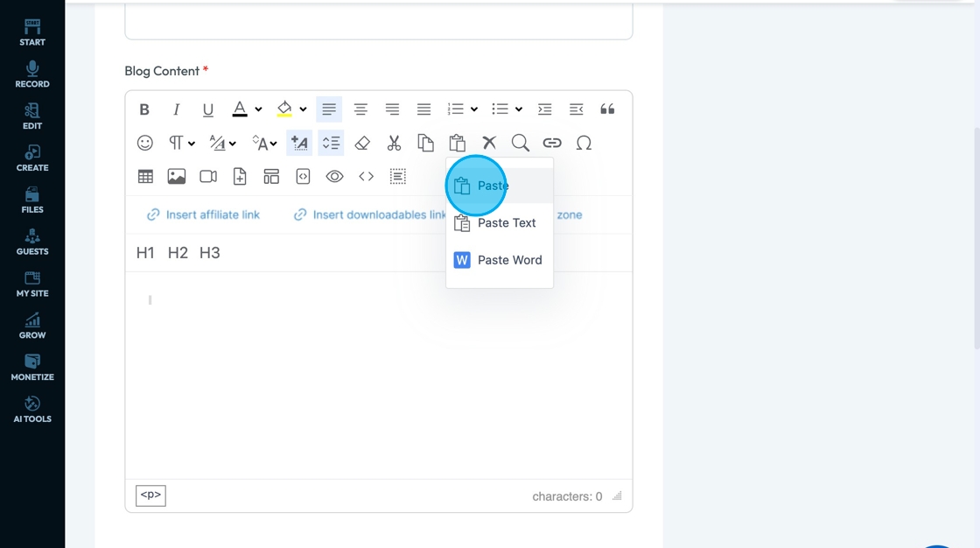Apply H3 heading
This screenshot has width=980, height=548.
click(x=210, y=253)
